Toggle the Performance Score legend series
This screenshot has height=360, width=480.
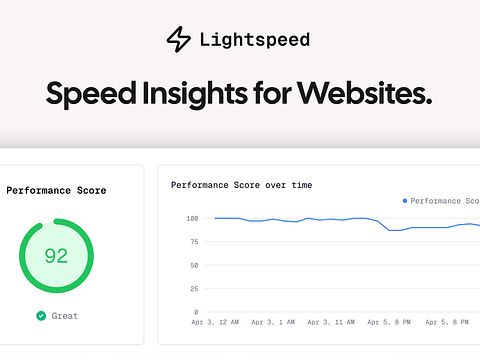pos(441,201)
